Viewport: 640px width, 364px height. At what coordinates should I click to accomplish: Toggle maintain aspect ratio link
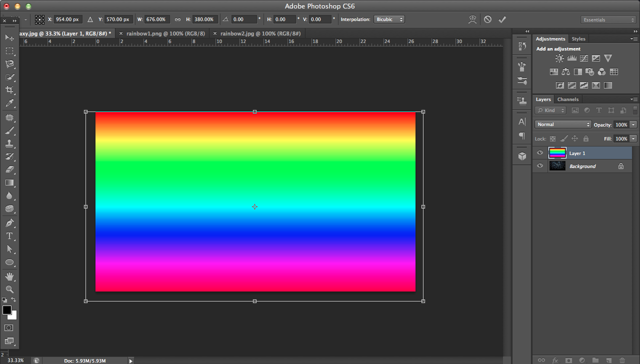(x=178, y=19)
